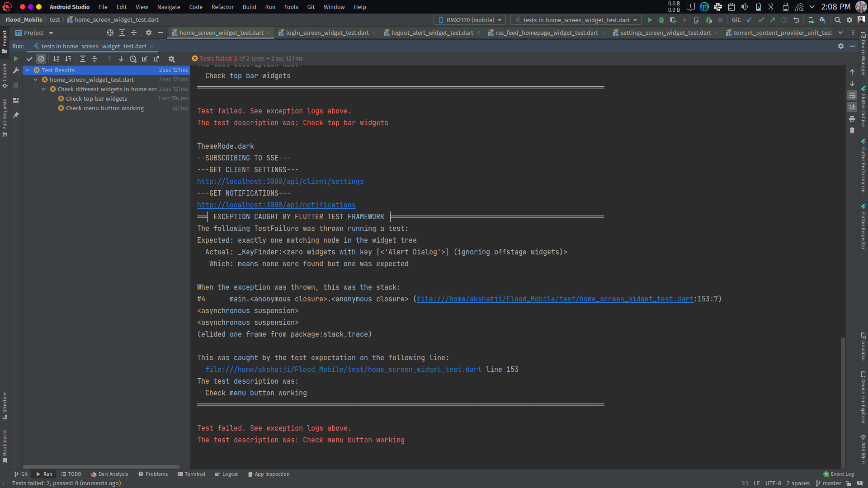The height and width of the screenshot is (488, 868).
Task: Click the layout icon in Run sidebar
Action: pos(16,100)
